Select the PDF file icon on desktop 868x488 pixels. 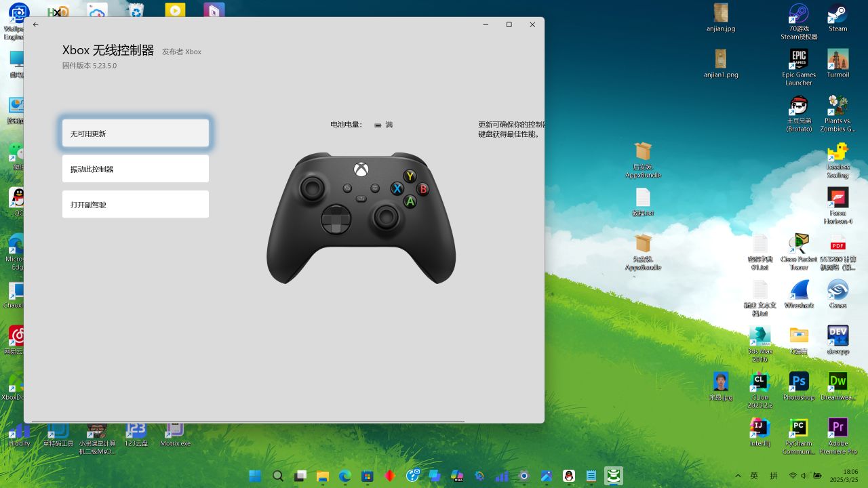(837, 252)
